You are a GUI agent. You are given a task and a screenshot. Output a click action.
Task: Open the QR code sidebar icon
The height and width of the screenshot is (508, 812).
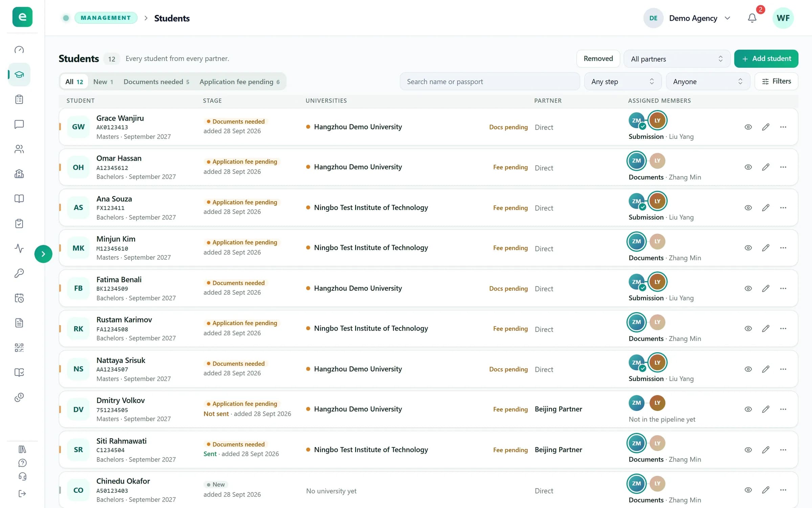pyautogui.click(x=19, y=347)
